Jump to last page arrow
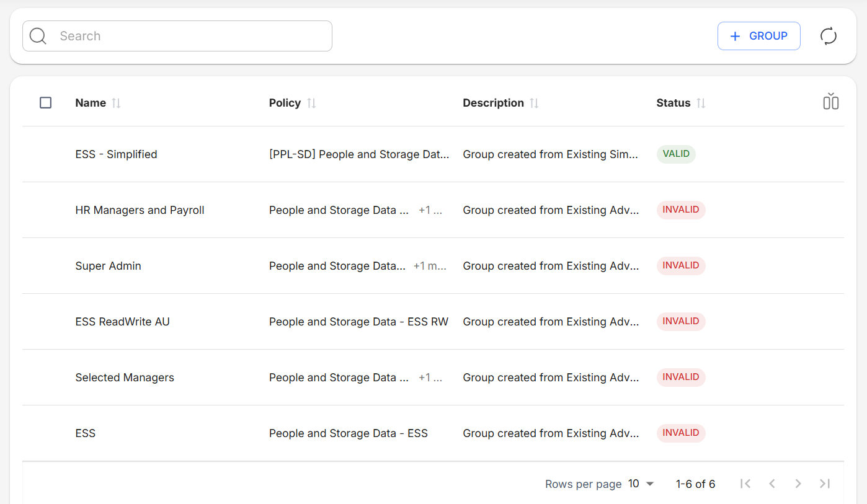The image size is (867, 504). pos(824,484)
